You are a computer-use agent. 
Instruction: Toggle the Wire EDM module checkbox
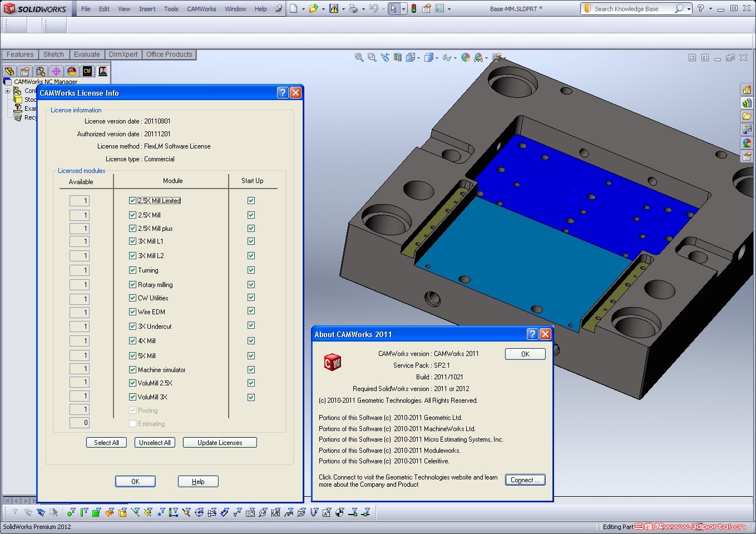click(x=132, y=311)
